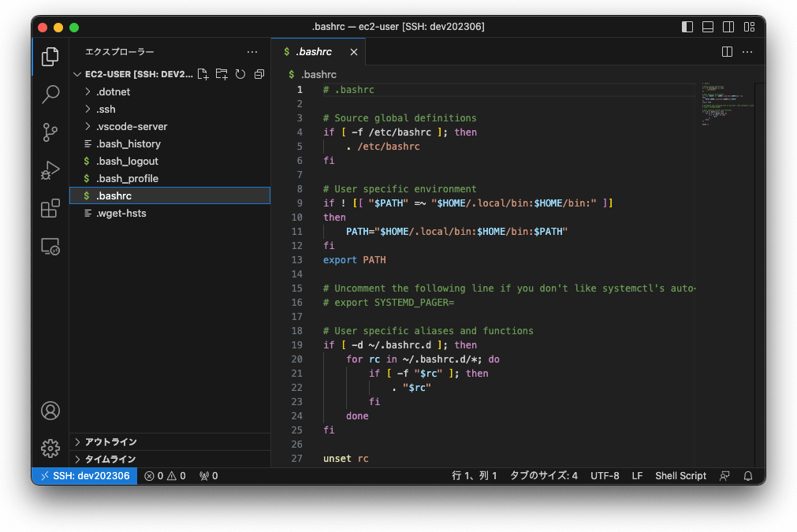Change タブのサイズ: 4 indentation setting
This screenshot has height=532, width=797.
click(543, 475)
